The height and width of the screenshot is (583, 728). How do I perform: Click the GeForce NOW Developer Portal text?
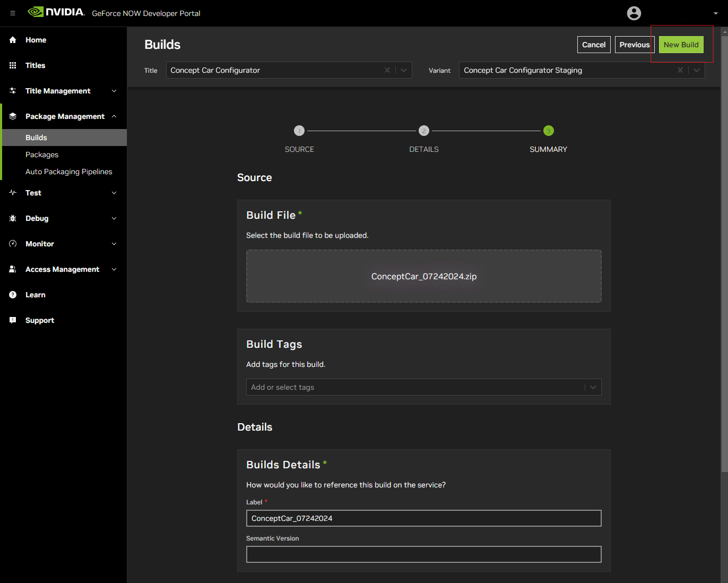146,13
